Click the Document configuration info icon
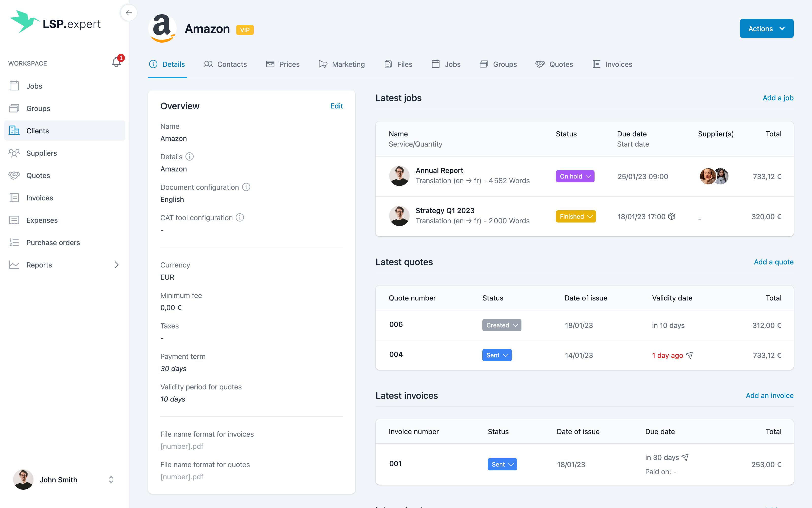Image resolution: width=812 pixels, height=508 pixels. 246,187
